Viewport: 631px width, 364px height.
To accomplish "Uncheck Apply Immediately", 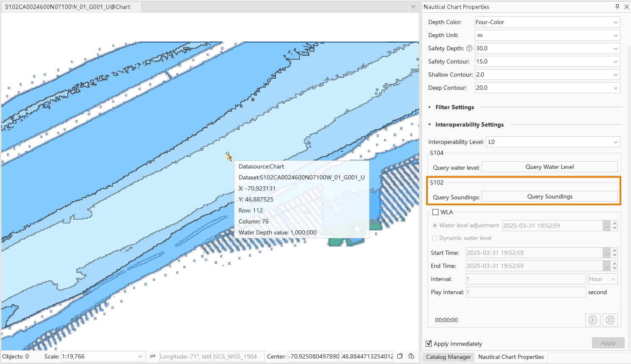I will point(429,344).
